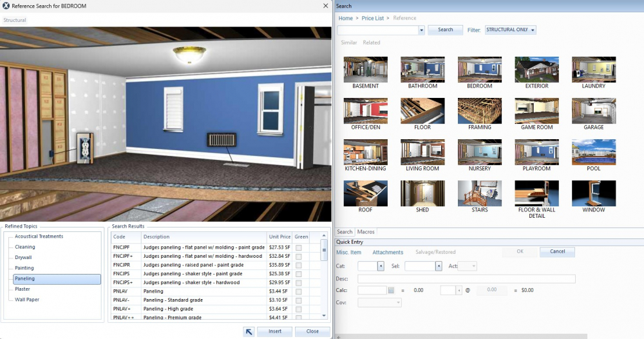Screen dimensions: 644x339
Task: Click into the Desc text field
Action: tap(466, 279)
